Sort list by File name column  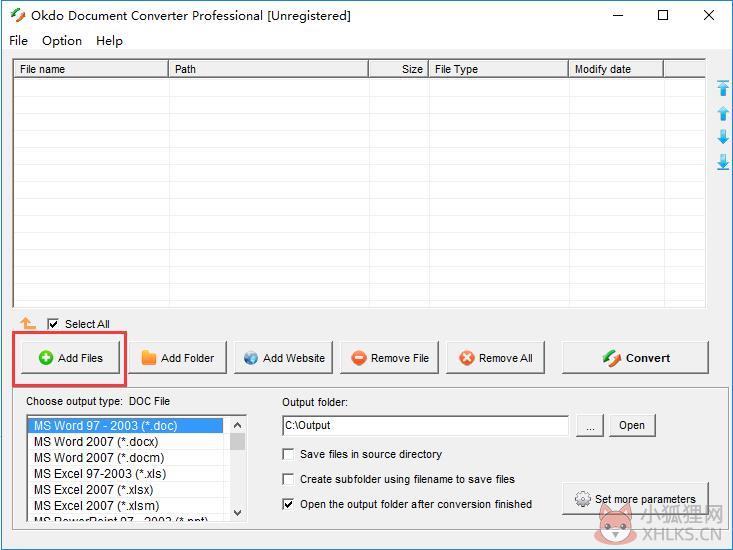tap(91, 69)
